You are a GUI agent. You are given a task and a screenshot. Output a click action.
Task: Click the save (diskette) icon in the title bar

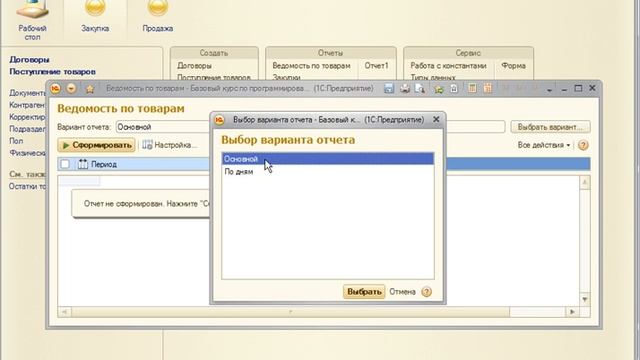point(389,88)
